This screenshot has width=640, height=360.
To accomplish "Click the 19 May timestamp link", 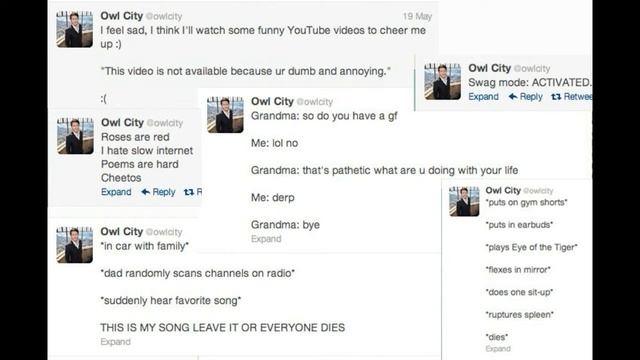I will point(417,16).
